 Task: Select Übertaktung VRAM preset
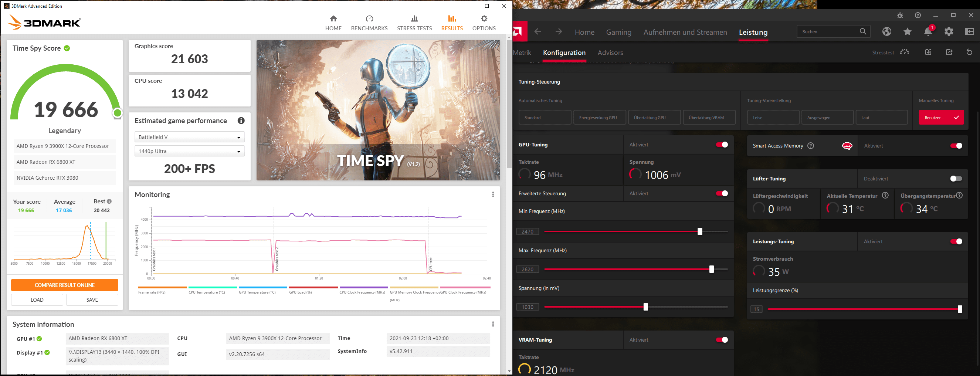coord(709,117)
